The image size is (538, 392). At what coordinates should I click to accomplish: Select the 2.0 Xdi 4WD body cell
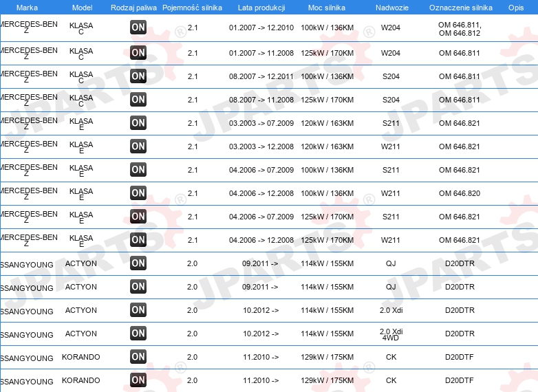pyautogui.click(x=391, y=334)
